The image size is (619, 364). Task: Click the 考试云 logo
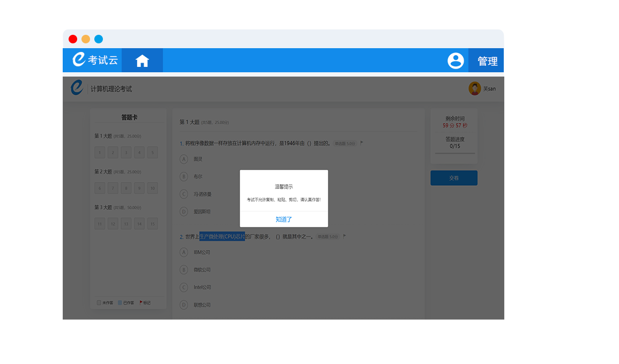95,60
